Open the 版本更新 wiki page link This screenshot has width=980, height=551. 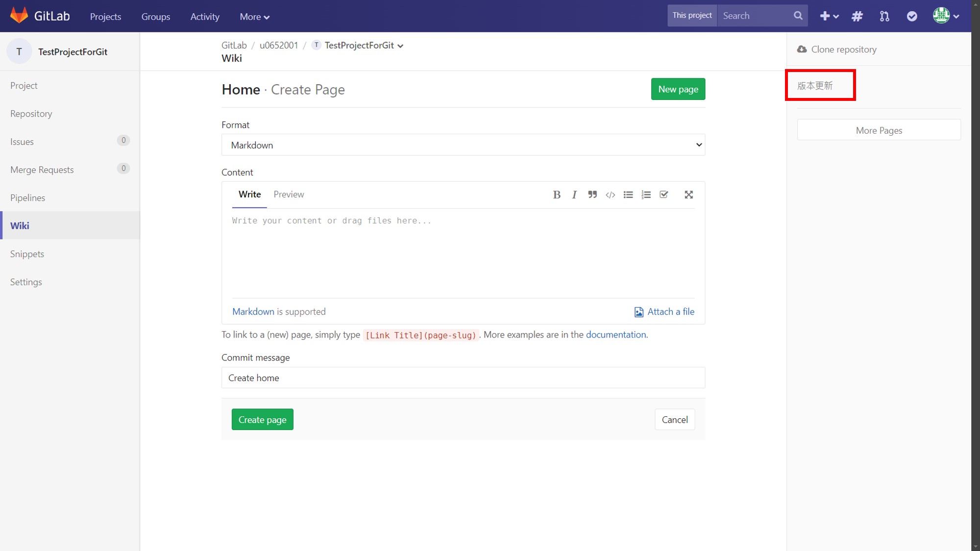(815, 86)
